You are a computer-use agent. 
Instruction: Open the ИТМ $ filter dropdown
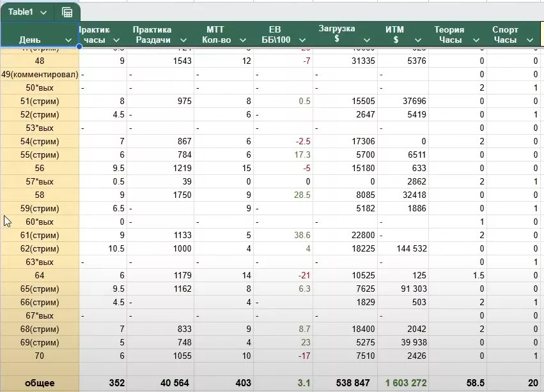[418, 40]
